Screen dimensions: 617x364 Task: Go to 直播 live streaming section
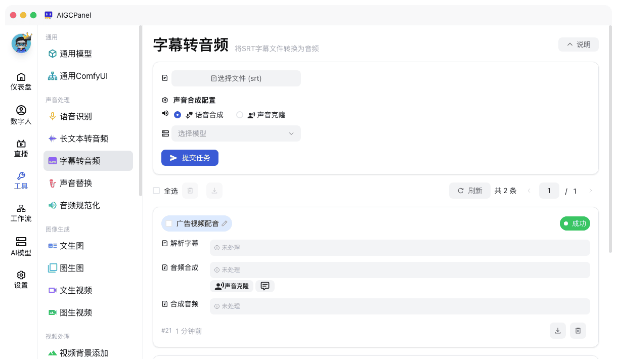click(21, 148)
